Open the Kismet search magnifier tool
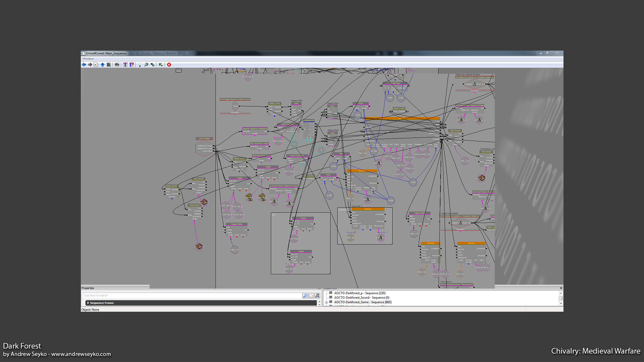 coord(146,64)
